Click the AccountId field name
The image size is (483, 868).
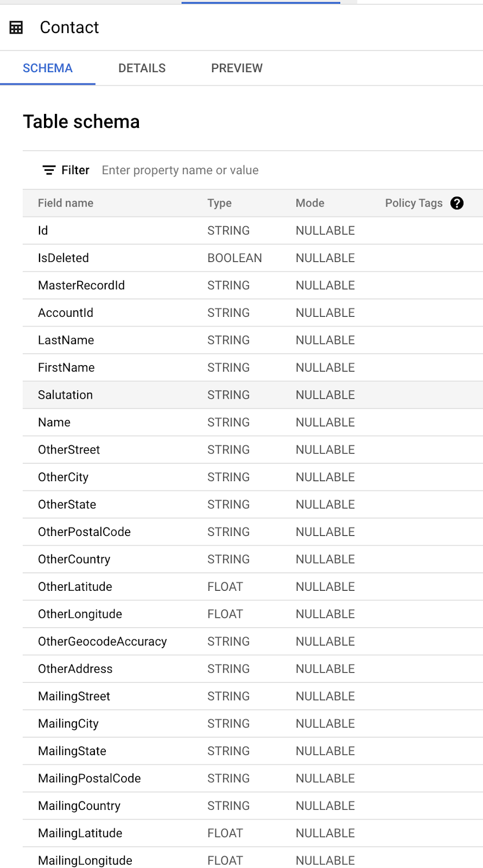click(66, 313)
